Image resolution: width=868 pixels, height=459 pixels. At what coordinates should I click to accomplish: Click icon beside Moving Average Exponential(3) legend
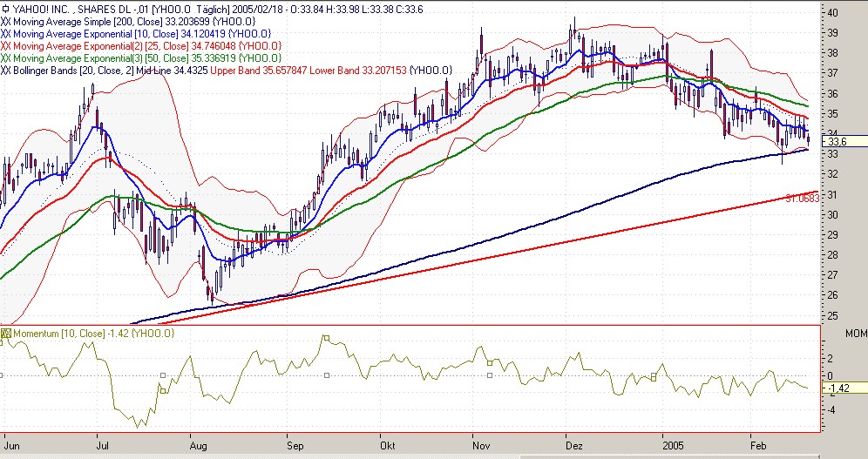pos(6,58)
